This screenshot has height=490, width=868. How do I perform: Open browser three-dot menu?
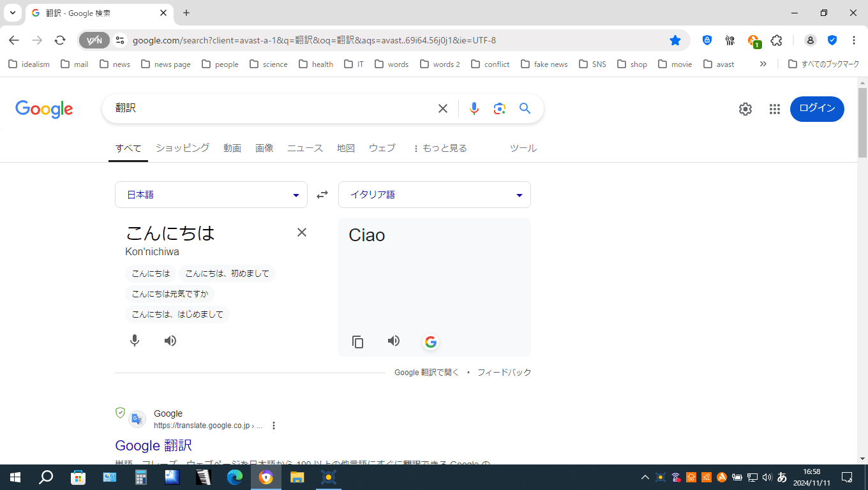(x=854, y=40)
